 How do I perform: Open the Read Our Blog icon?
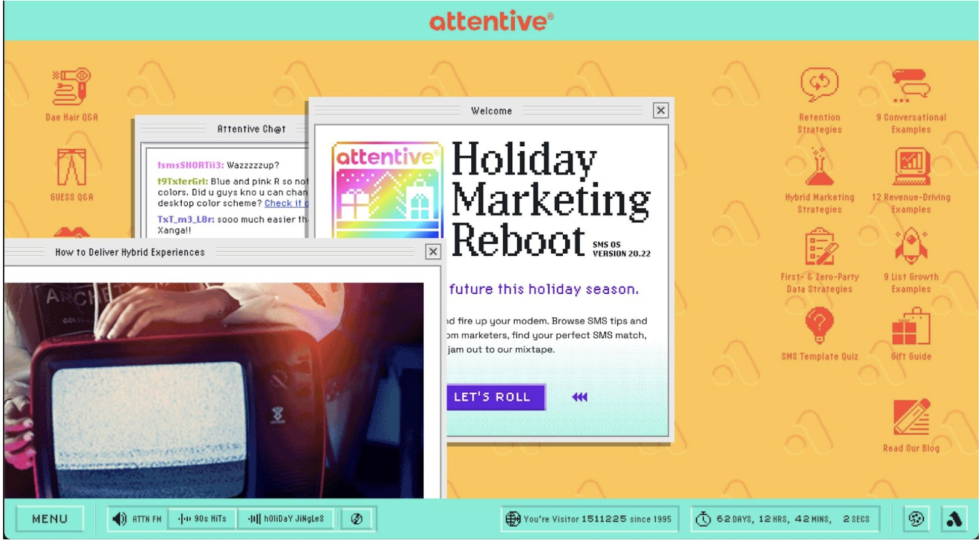point(911,426)
